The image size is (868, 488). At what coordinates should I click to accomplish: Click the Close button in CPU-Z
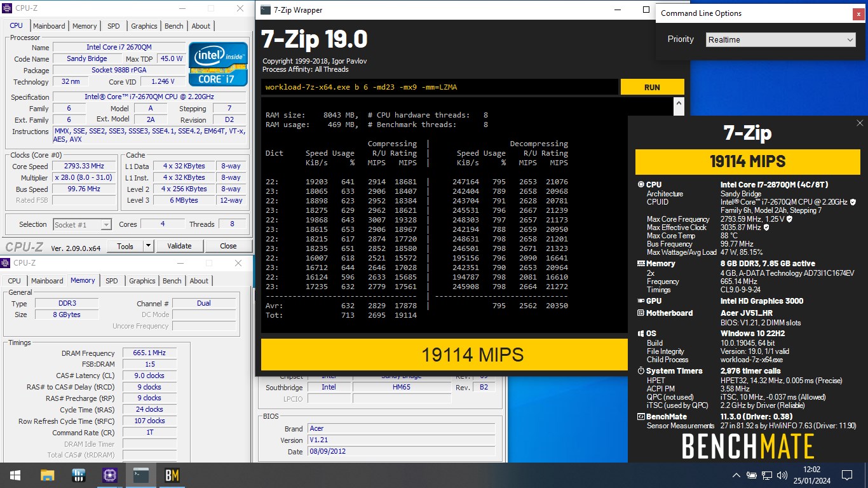click(x=228, y=246)
